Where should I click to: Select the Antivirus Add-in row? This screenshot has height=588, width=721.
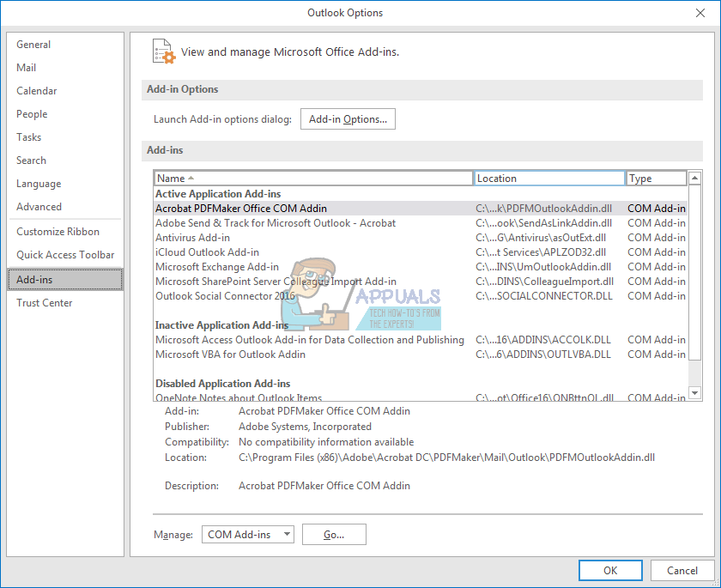[x=421, y=238]
